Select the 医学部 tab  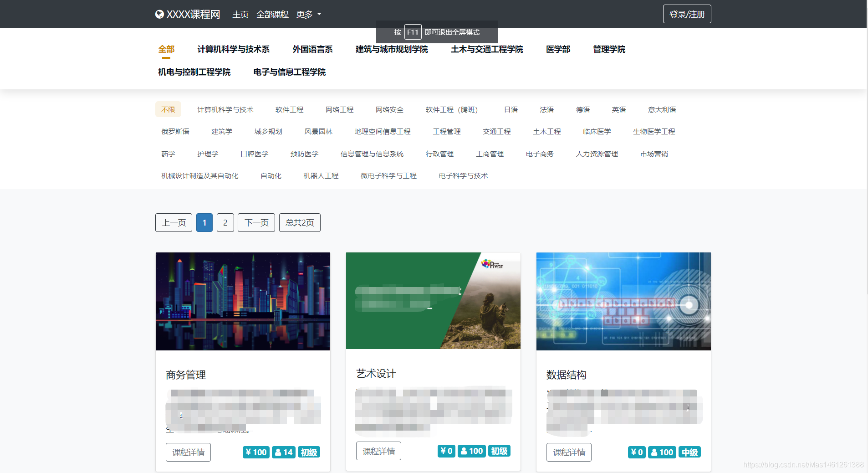click(x=558, y=49)
